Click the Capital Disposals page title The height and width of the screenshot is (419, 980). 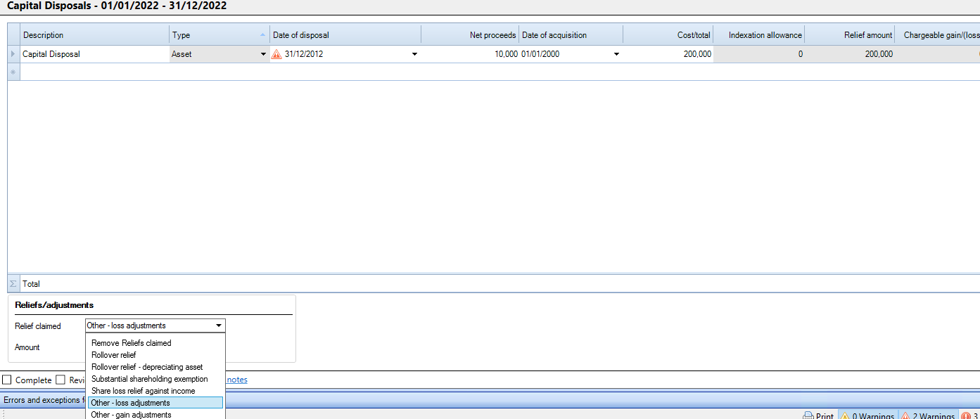(117, 6)
